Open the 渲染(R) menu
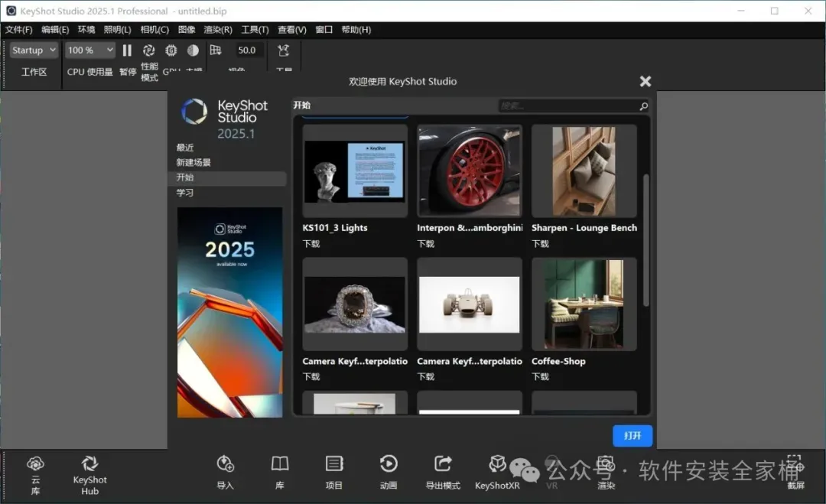Screen dimensions: 826x504 [218, 30]
